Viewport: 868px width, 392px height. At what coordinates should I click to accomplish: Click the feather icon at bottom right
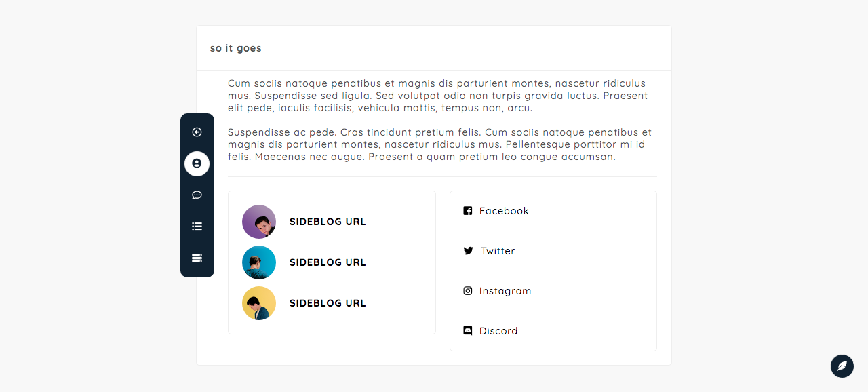pyautogui.click(x=842, y=366)
